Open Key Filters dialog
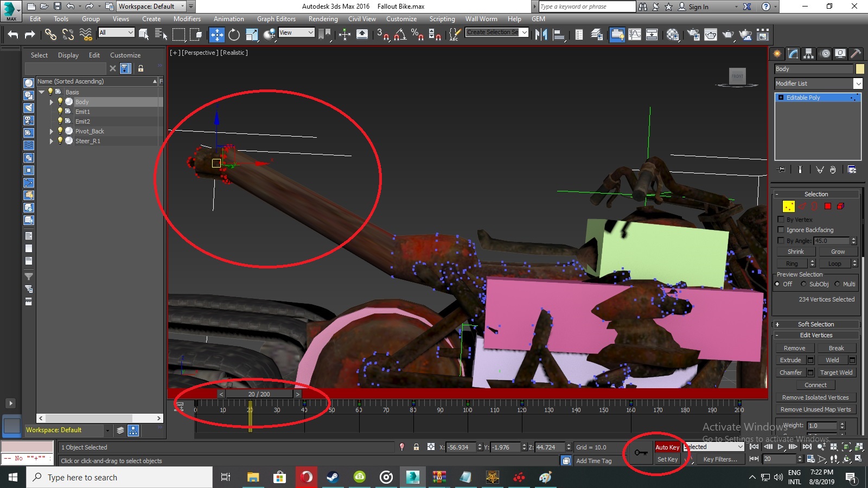Screen dimensions: 868x488 pos(720,459)
